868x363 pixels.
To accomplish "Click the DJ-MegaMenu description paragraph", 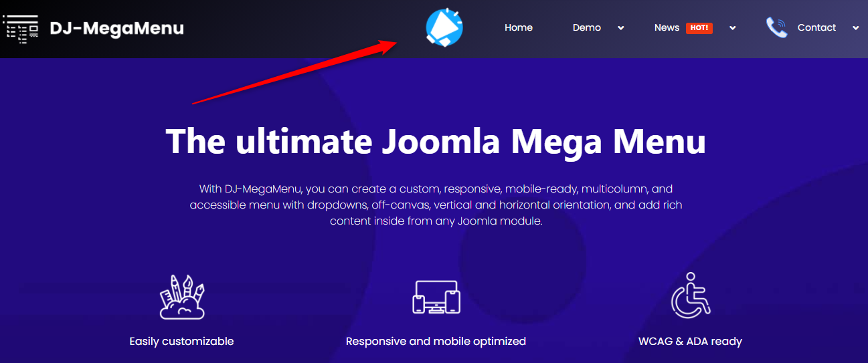I will (436, 205).
